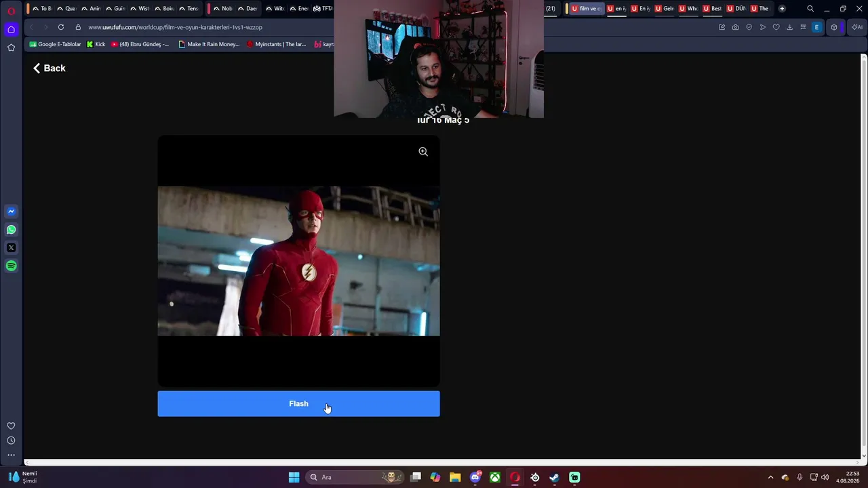Click the site security lock icon
The height and width of the screenshot is (488, 868).
pyautogui.click(x=78, y=27)
